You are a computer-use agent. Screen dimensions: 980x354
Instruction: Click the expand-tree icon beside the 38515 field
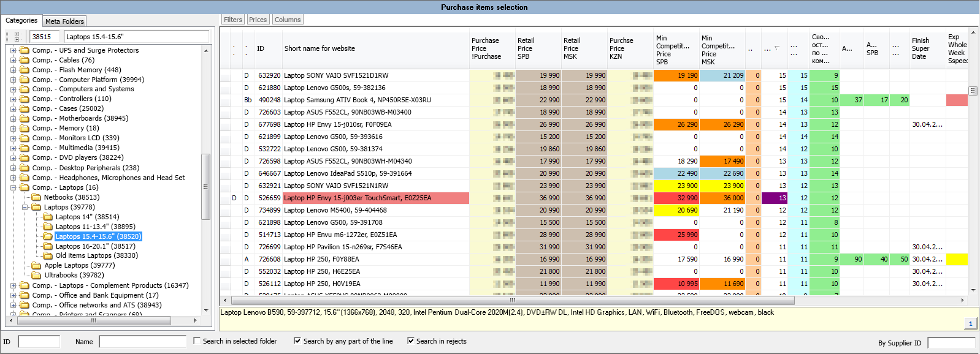click(17, 37)
